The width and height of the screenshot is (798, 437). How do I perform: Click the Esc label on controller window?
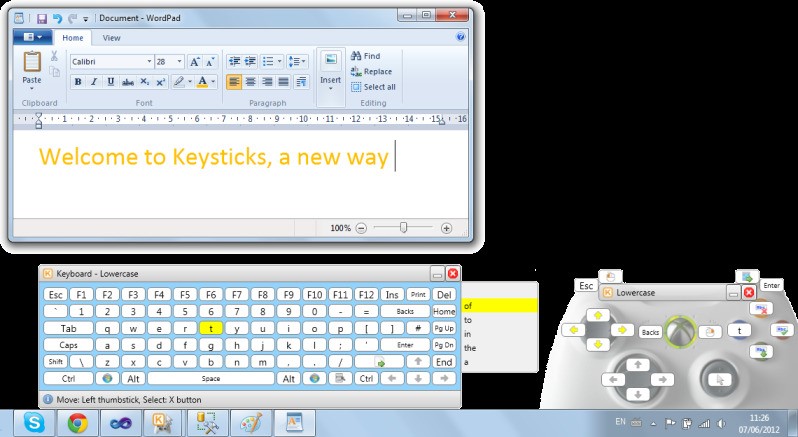pyautogui.click(x=586, y=285)
